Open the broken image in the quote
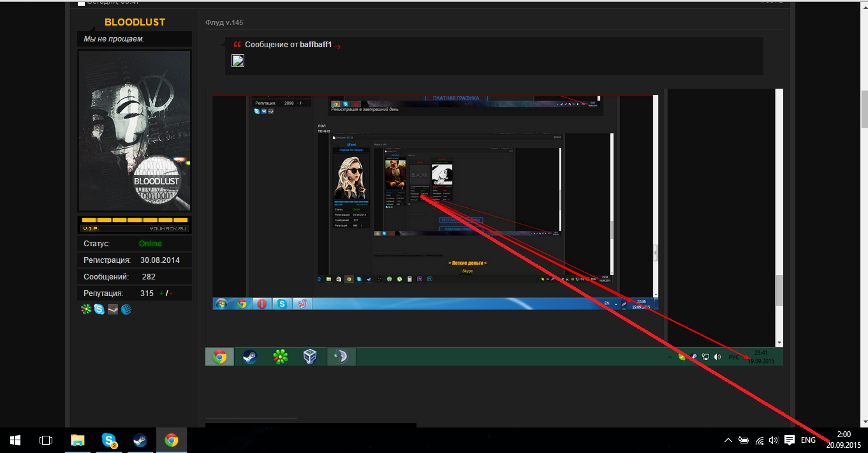Image resolution: width=868 pixels, height=453 pixels. (x=238, y=61)
